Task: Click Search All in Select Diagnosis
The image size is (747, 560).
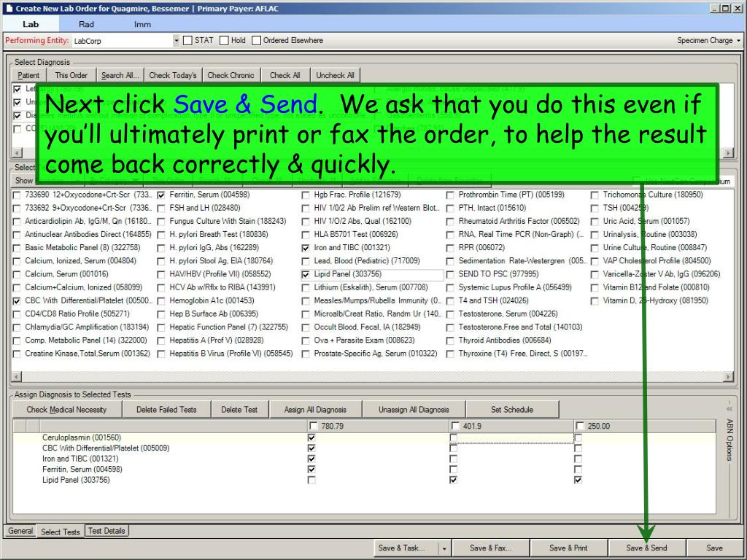Action: coord(120,75)
